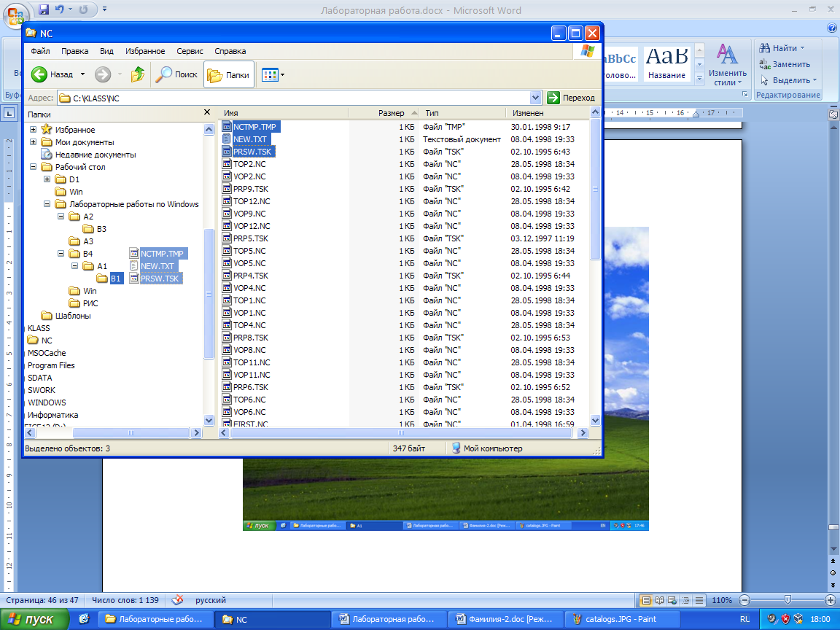This screenshot has width=840, height=630.
Task: Select the B3 folder in the tree
Action: 95,229
